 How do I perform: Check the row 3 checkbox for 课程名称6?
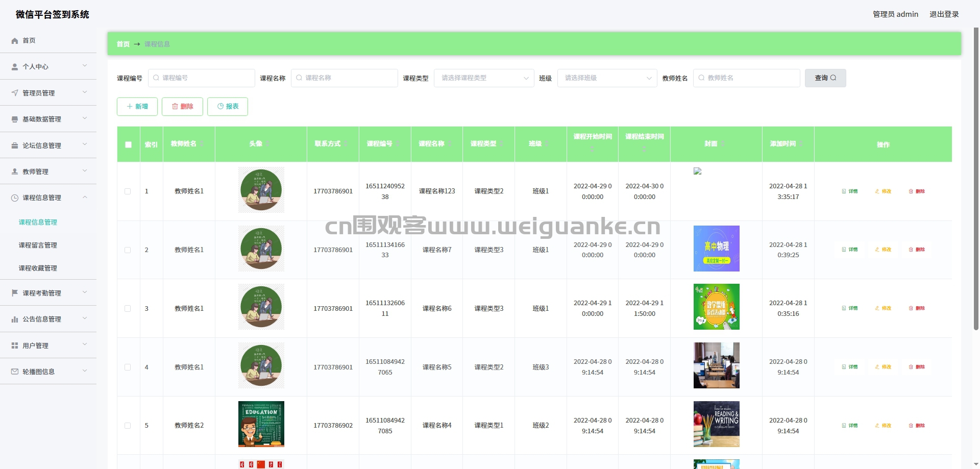tap(128, 309)
